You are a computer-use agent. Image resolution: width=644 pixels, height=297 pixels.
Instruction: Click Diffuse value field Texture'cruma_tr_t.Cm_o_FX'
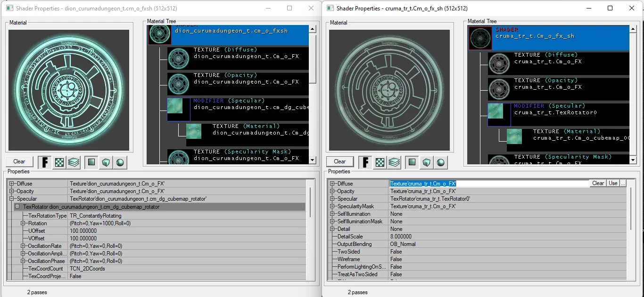489,183
